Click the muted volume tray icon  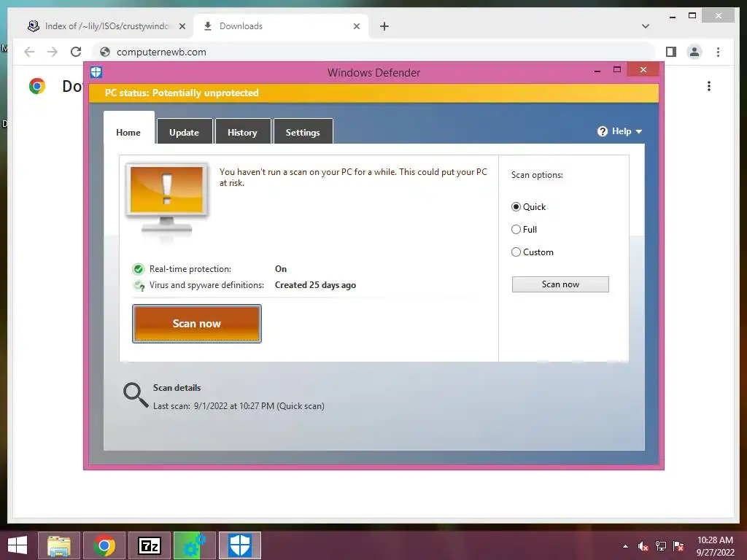pos(643,546)
